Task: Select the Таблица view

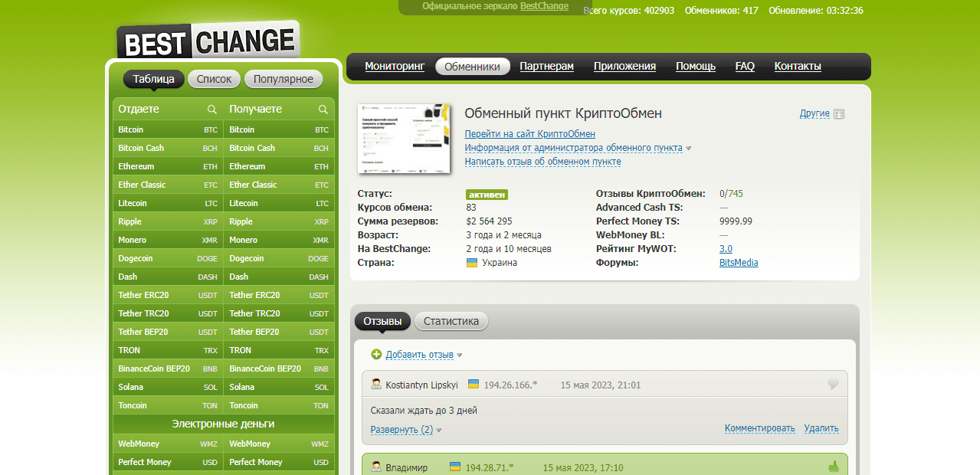Action: (x=153, y=79)
